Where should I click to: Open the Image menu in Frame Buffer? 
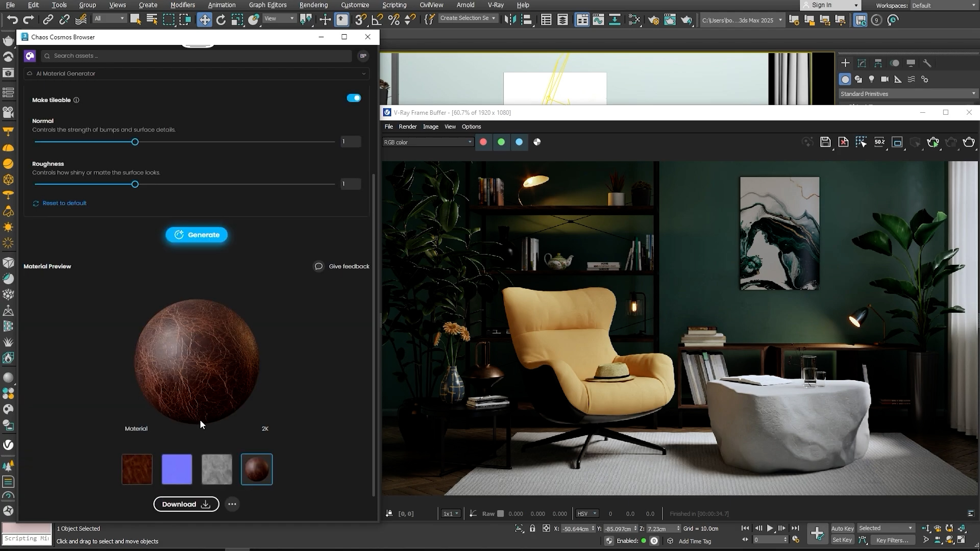click(x=430, y=127)
